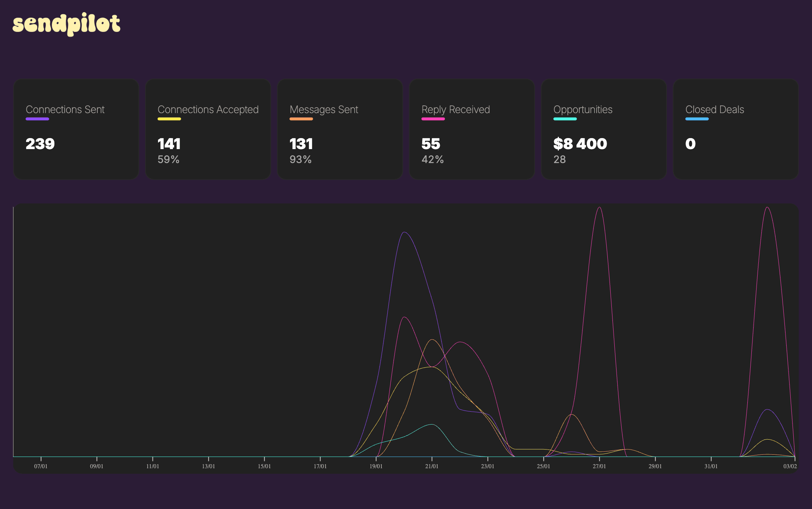Click the yellow Connections Accepted legend bar
Screen dimensions: 812x509
click(x=169, y=119)
